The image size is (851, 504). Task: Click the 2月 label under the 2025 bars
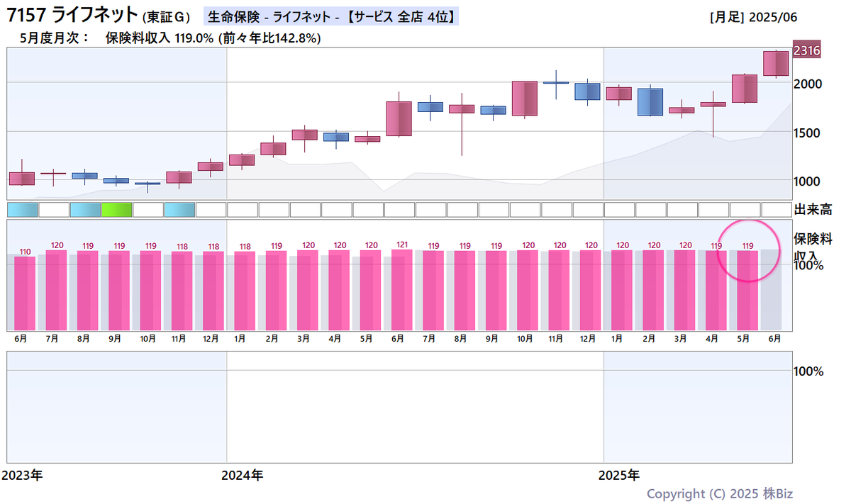point(648,339)
